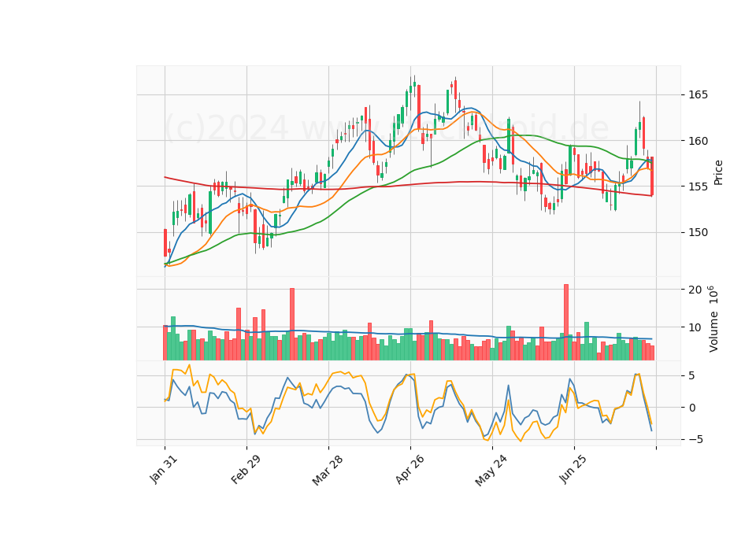Pick the "Apr 26" date label
Screen dimensions: 756x543
(409, 469)
